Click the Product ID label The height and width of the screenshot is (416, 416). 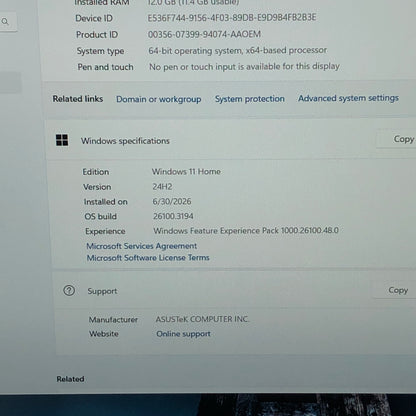97,35
